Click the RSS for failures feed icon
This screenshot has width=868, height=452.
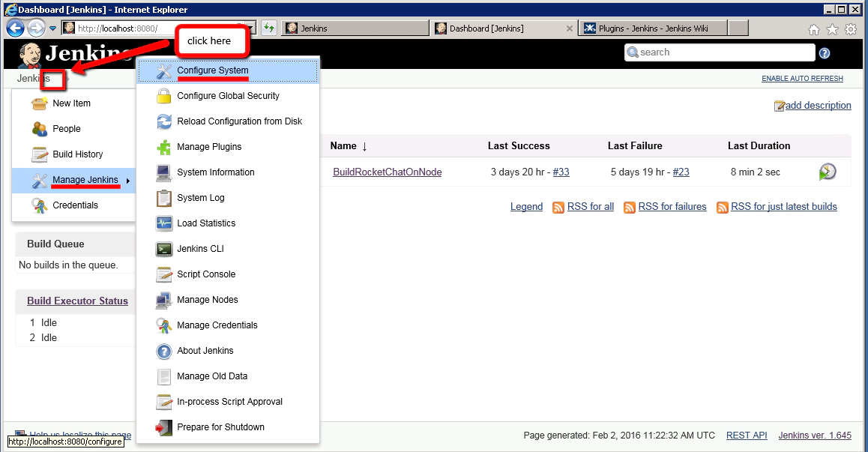pos(630,207)
